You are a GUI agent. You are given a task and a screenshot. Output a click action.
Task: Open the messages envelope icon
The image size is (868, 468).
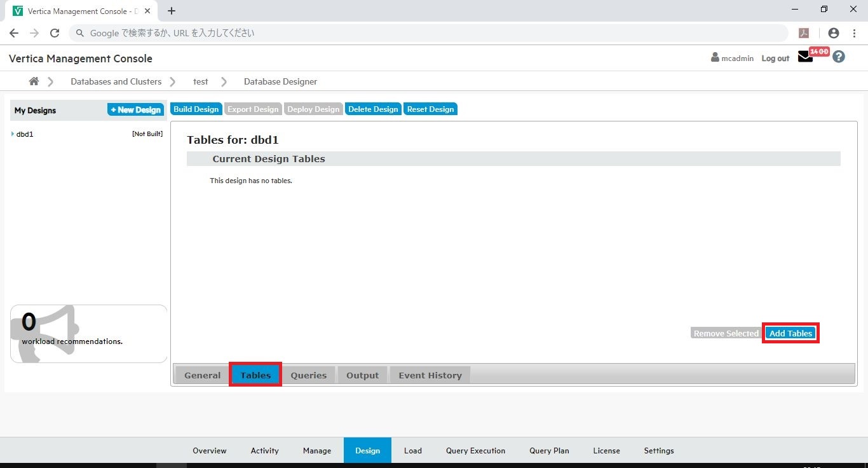click(805, 57)
